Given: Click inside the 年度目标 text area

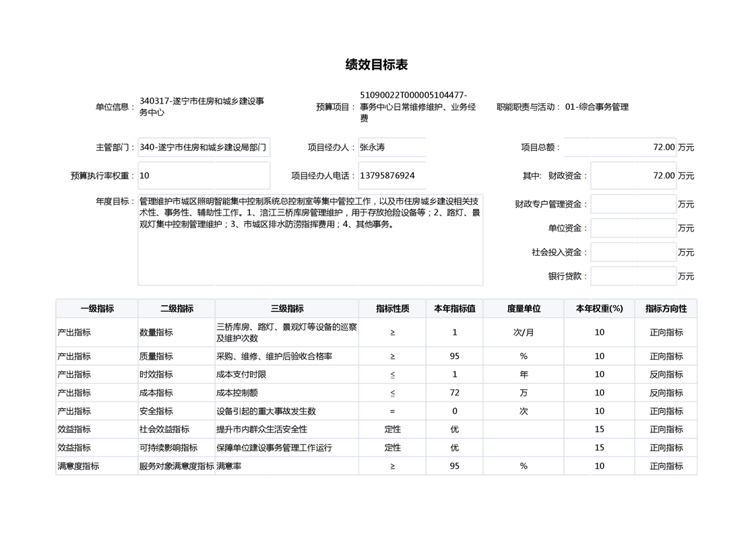Looking at the screenshot, I should click(310, 240).
